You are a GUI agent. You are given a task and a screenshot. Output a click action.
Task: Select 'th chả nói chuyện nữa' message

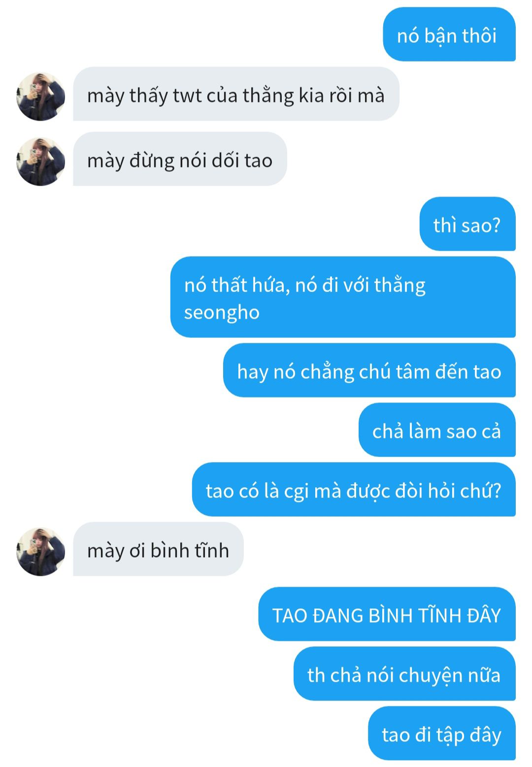pyautogui.click(x=404, y=674)
